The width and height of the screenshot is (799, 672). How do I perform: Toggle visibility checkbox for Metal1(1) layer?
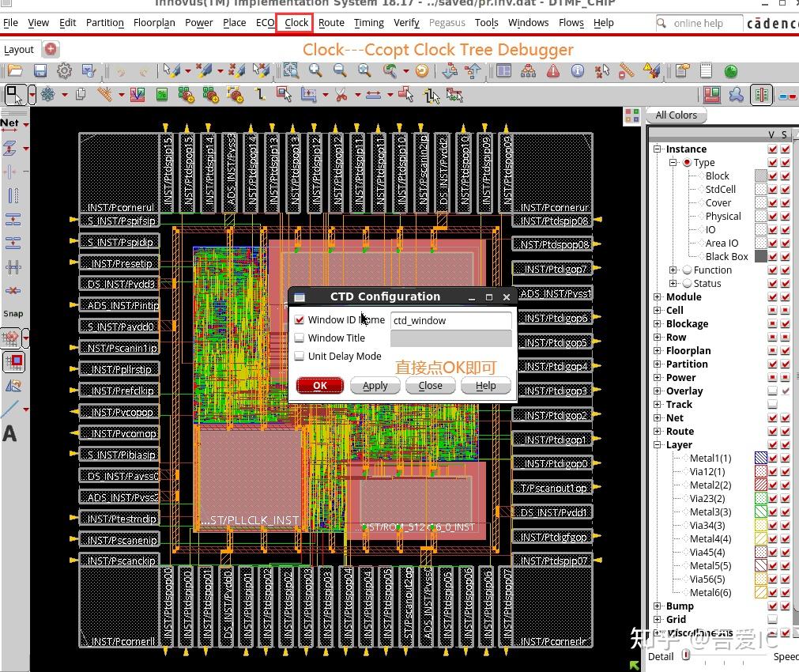(773, 458)
